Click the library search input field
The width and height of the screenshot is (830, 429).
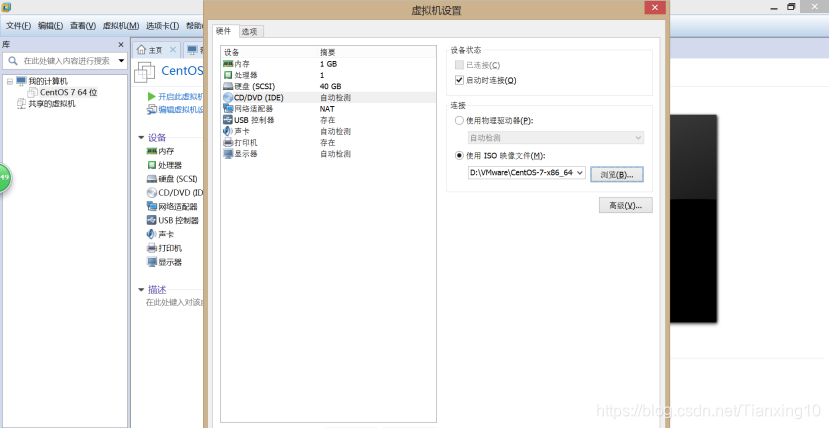(x=66, y=61)
